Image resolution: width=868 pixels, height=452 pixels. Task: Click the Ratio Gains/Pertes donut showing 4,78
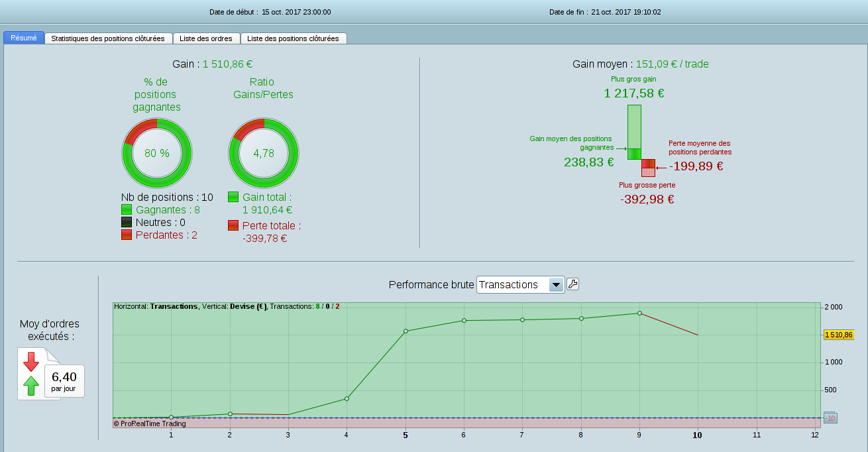coord(264,154)
